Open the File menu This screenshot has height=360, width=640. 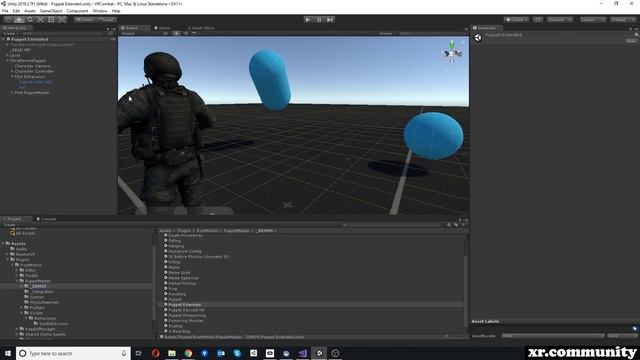pyautogui.click(x=5, y=11)
